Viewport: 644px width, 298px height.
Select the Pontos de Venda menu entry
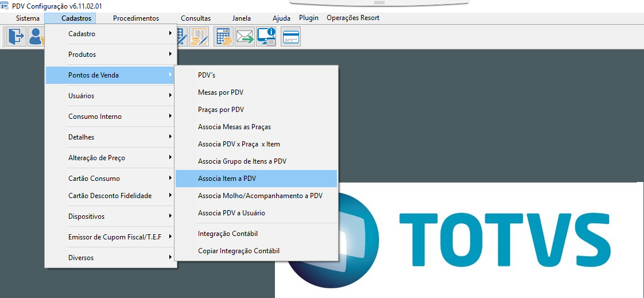click(x=111, y=75)
